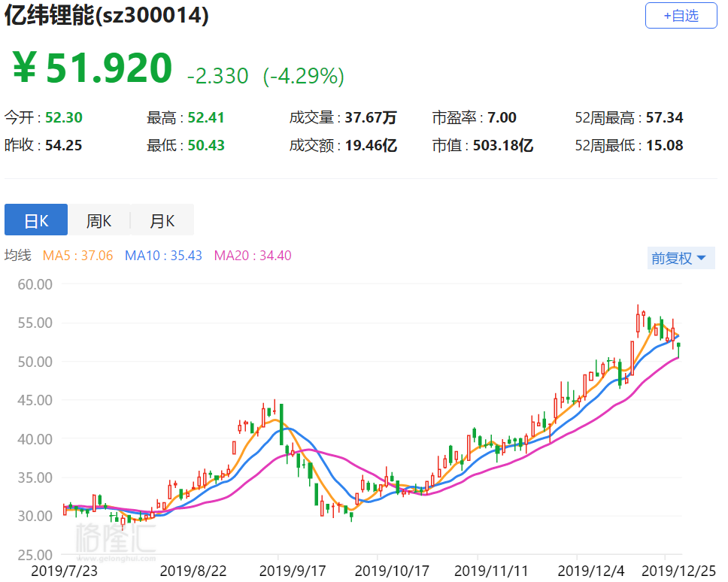Click the 市值 value 503.18亿

tap(503, 145)
